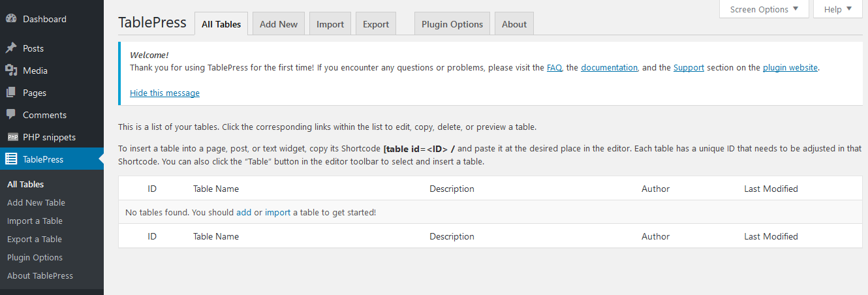The width and height of the screenshot is (868, 295).
Task: Sort by Table Name in top header
Action: tap(216, 189)
